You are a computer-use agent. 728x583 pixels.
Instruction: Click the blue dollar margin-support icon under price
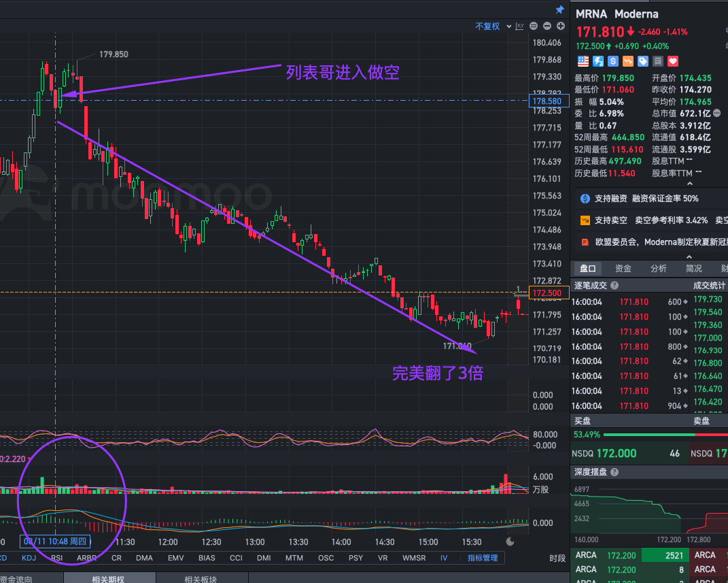(x=613, y=61)
